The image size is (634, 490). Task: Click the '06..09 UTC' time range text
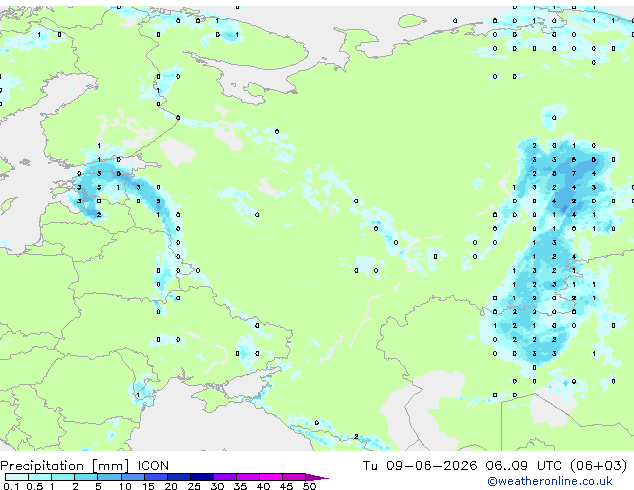(524, 466)
